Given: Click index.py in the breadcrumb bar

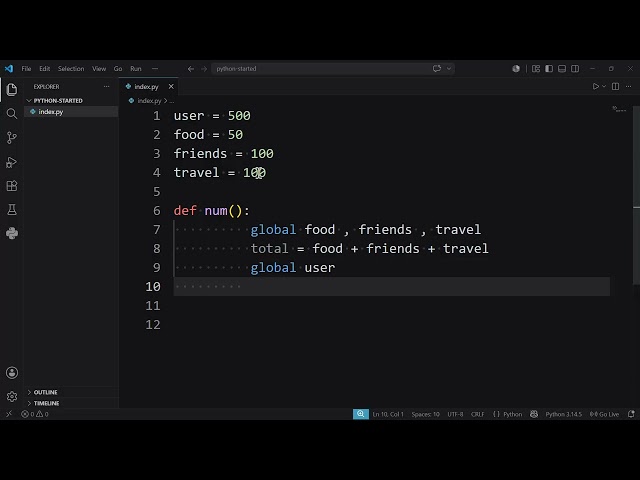Looking at the screenshot, I should click(149, 100).
